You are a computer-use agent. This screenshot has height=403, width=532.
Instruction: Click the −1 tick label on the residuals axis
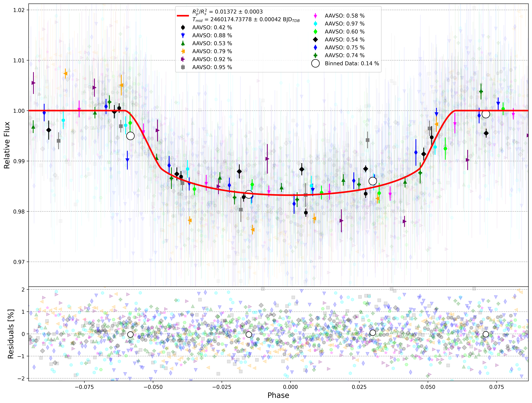[21, 356]
